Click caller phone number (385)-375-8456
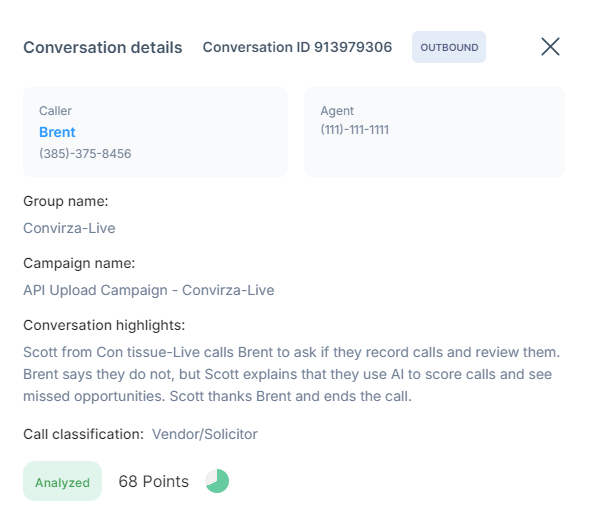589x508 pixels. (x=85, y=154)
